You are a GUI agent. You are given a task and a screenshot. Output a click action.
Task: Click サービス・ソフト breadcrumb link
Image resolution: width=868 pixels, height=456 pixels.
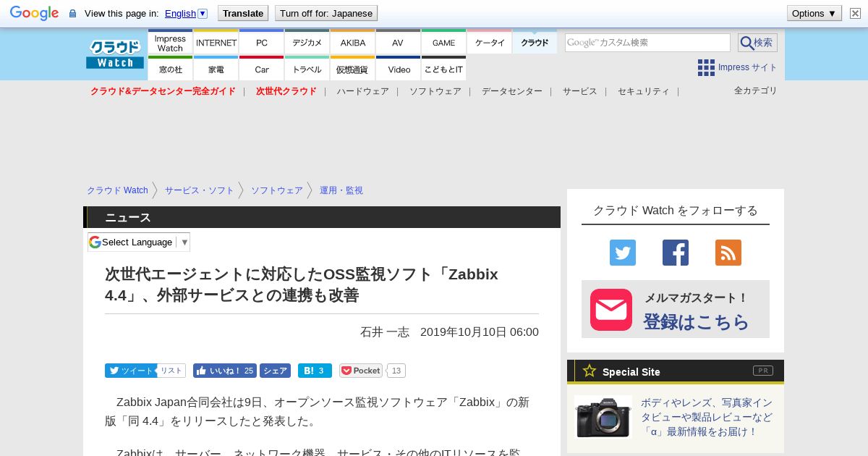pyautogui.click(x=199, y=190)
